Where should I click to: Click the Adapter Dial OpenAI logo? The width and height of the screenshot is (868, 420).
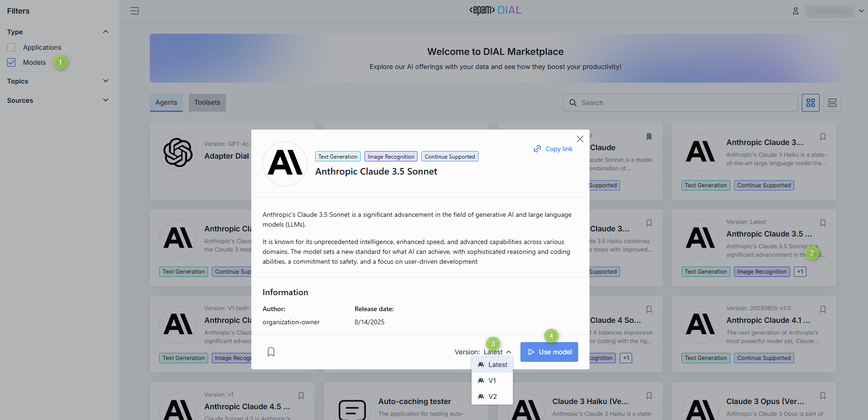tap(178, 153)
